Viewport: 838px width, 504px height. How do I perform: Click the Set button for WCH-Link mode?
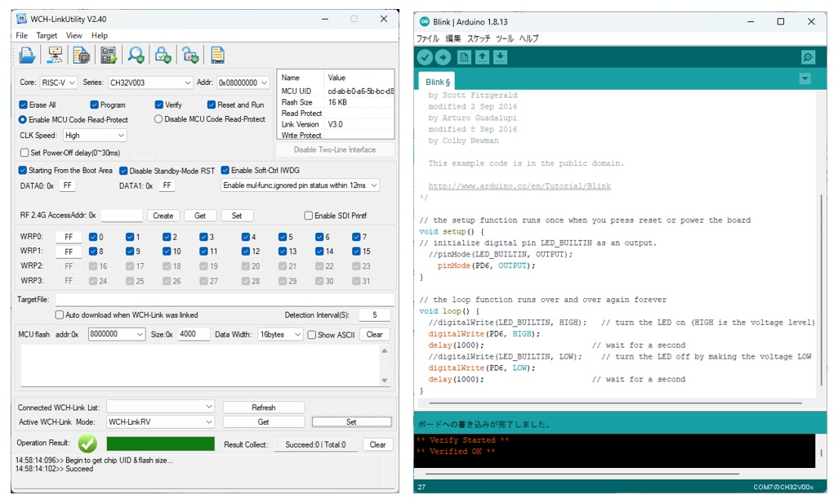click(351, 422)
